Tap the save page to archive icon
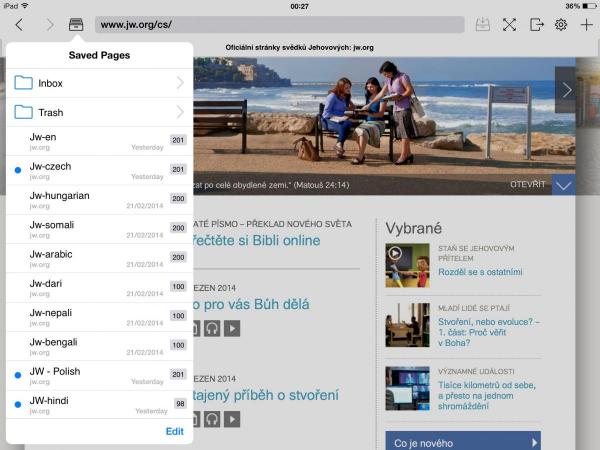Viewport: 600px width, 450px height. pyautogui.click(x=483, y=24)
